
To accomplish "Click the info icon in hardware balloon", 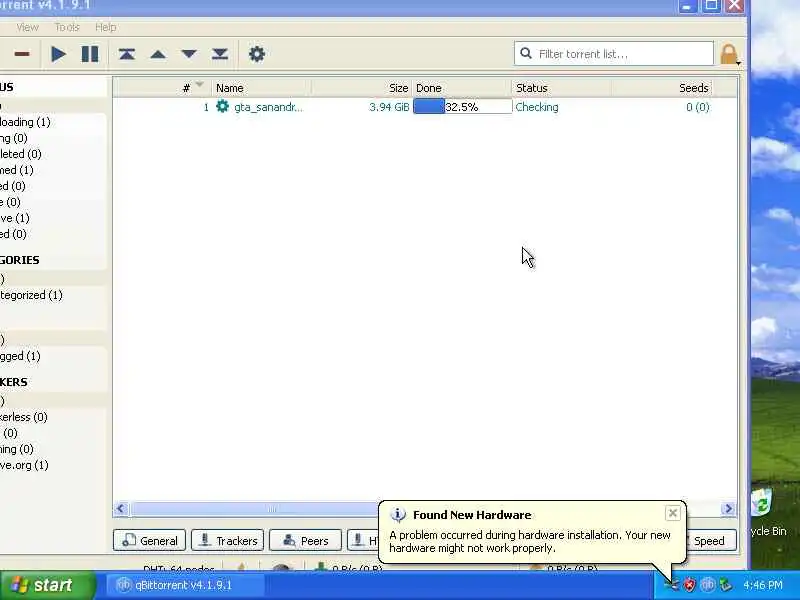I will click(x=398, y=515).
